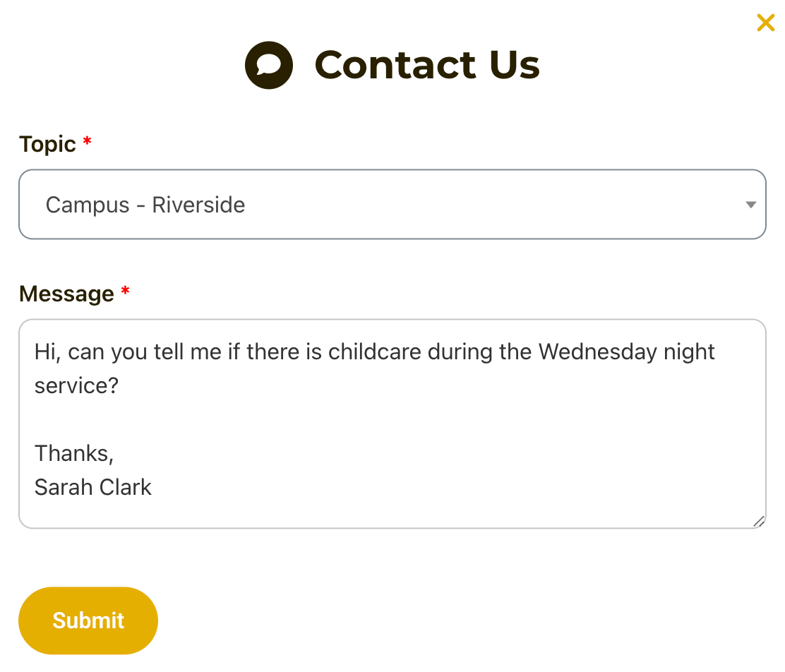Screen dimensions: 785x672
Task: Click the Contact Us heading
Action: click(426, 65)
